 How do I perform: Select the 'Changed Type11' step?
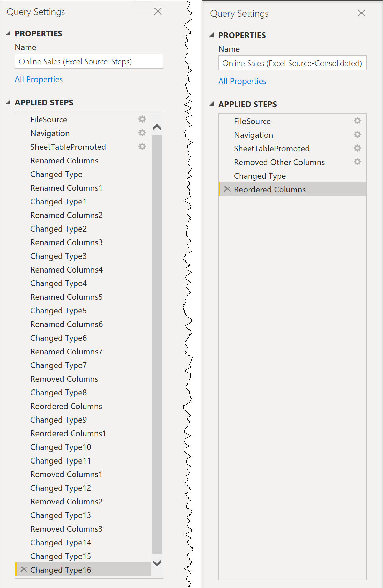83,461
